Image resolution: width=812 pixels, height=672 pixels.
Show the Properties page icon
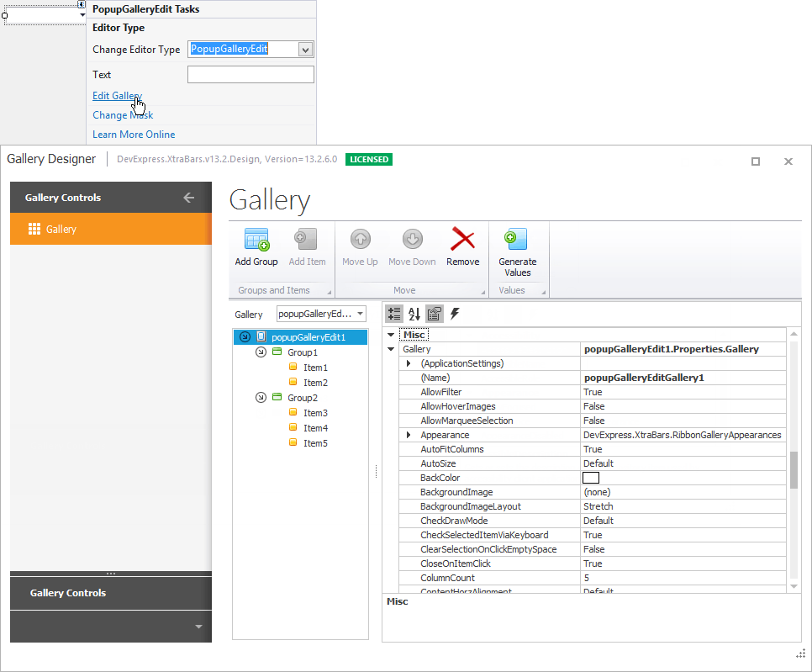434,314
